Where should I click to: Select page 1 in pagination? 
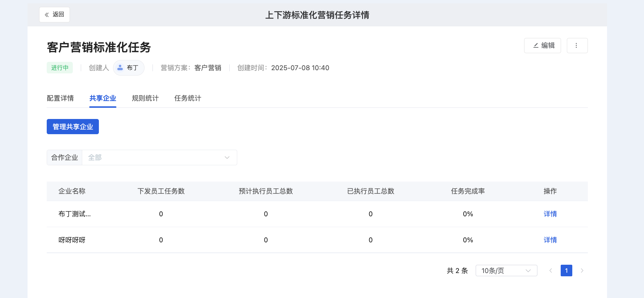click(x=566, y=271)
